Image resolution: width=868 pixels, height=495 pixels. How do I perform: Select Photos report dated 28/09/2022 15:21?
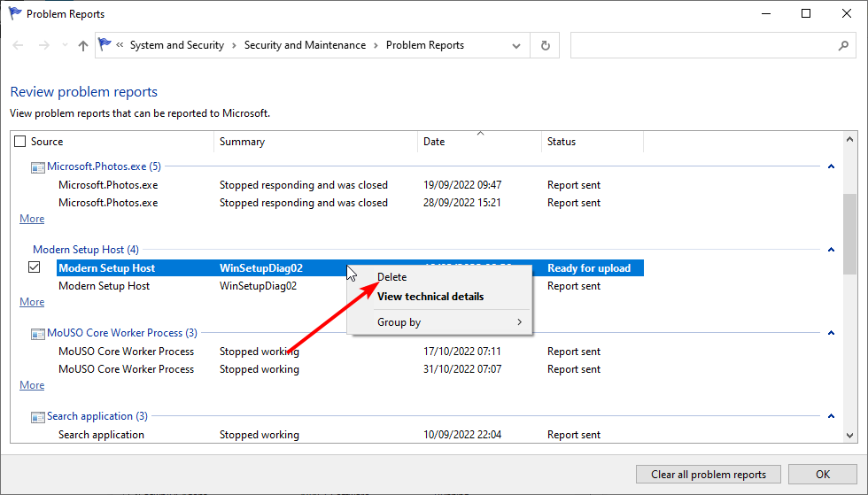point(350,203)
